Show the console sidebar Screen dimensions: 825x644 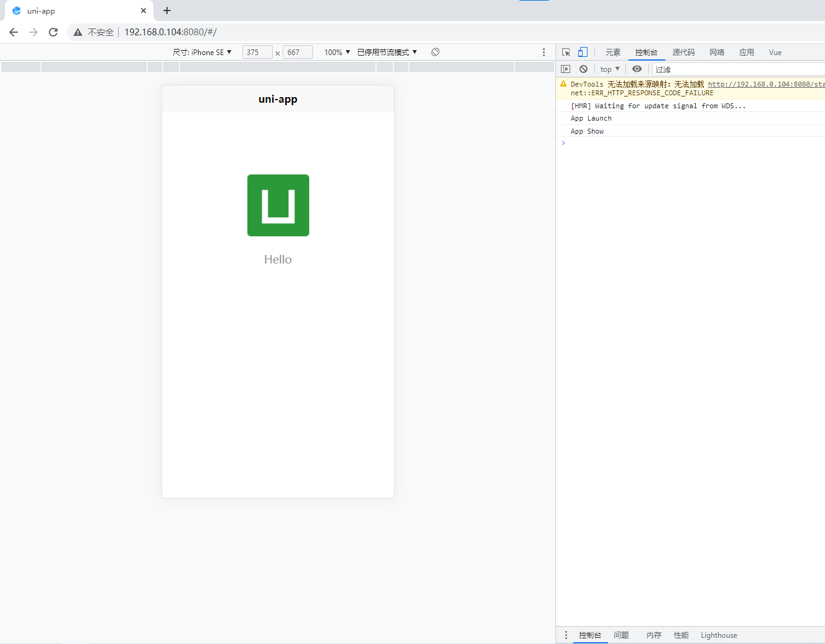(x=565, y=69)
